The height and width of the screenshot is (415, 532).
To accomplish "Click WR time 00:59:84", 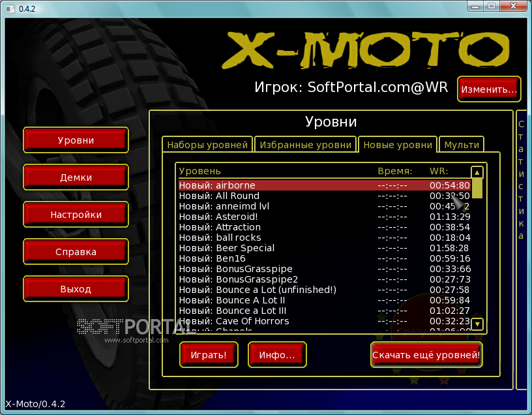I will [450, 300].
